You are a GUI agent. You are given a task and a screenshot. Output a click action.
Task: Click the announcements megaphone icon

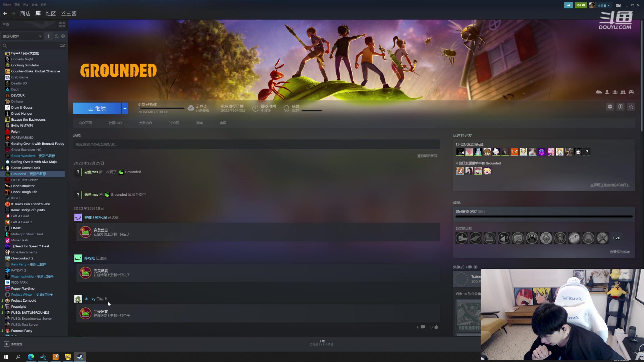click(568, 5)
